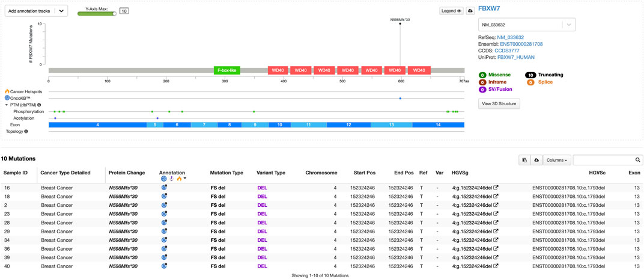This screenshot has width=644, height=279.
Task: Click the Cancer Hotspots track flame icon
Action: click(7, 91)
